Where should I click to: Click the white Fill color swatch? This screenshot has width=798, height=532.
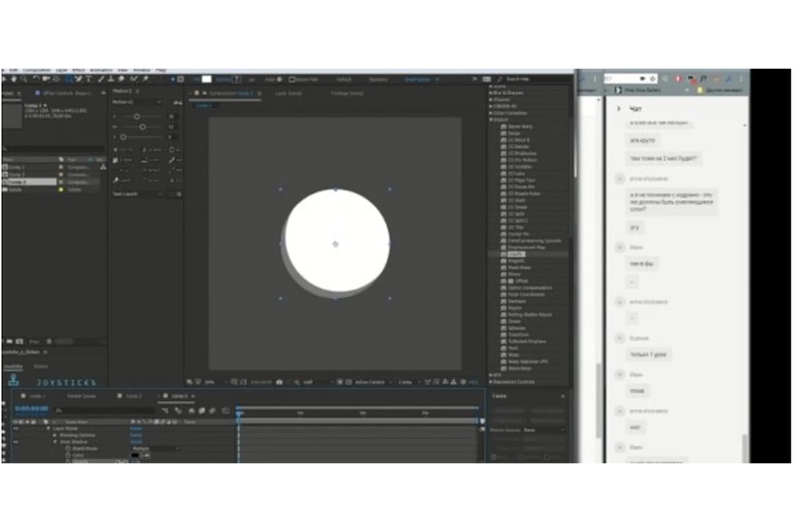207,79
